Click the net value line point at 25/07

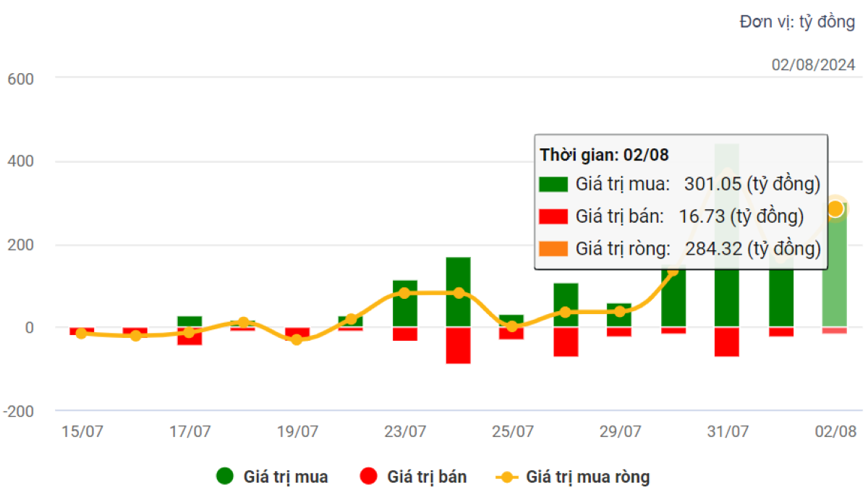512,326
